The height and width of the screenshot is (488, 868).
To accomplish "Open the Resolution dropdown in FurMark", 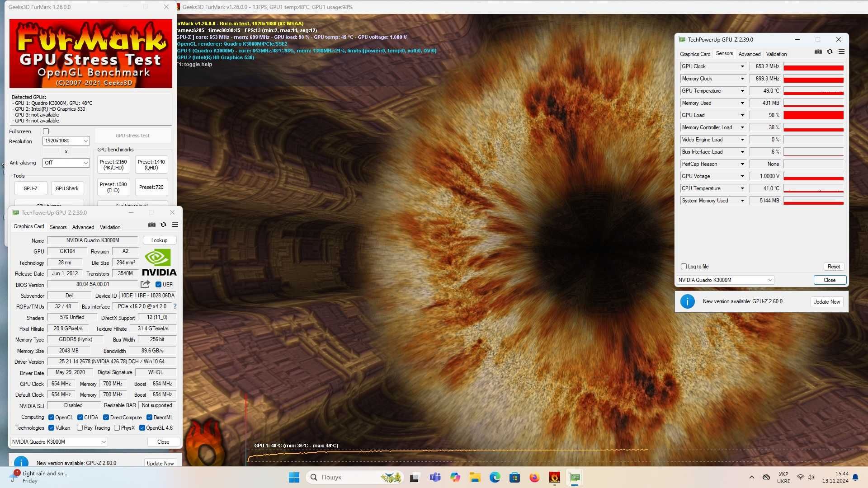I will [66, 141].
